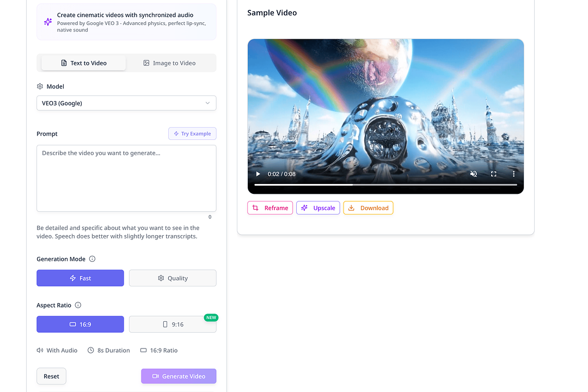Select the Text to Video tab
The image size is (588, 392).
point(83,63)
